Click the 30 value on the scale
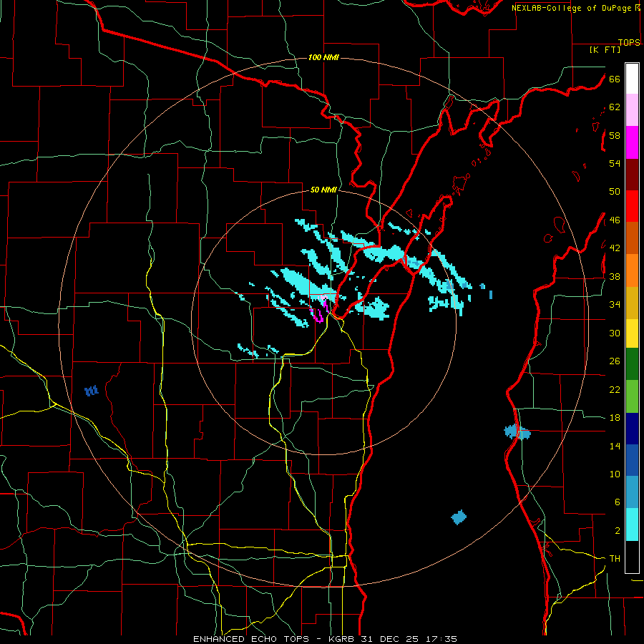This screenshot has width=644, height=644. coord(615,333)
